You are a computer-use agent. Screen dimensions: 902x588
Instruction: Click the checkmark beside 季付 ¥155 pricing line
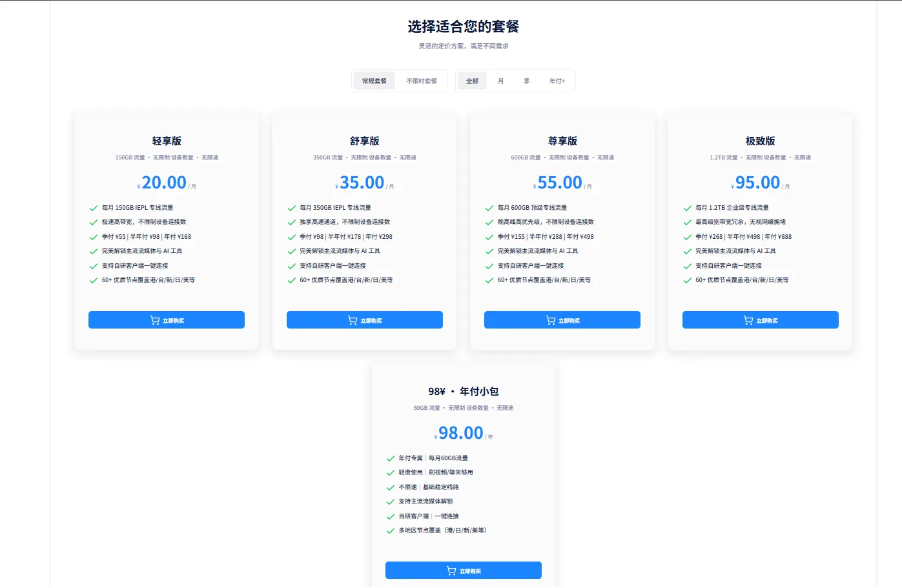[x=489, y=237]
